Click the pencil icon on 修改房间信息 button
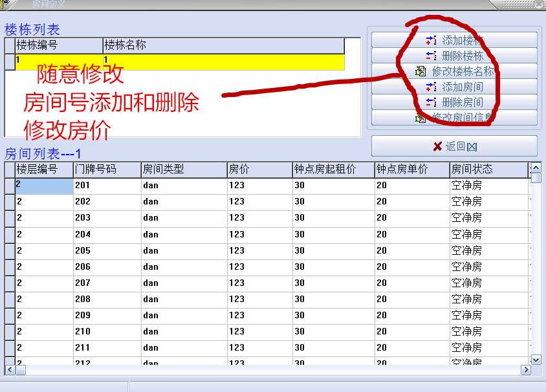This screenshot has height=392, width=546. click(420, 119)
